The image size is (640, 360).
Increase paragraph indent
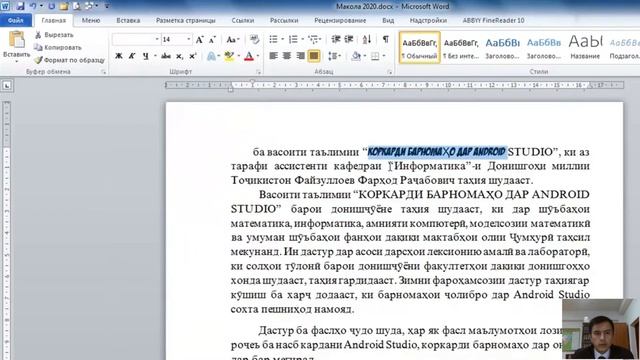349,40
